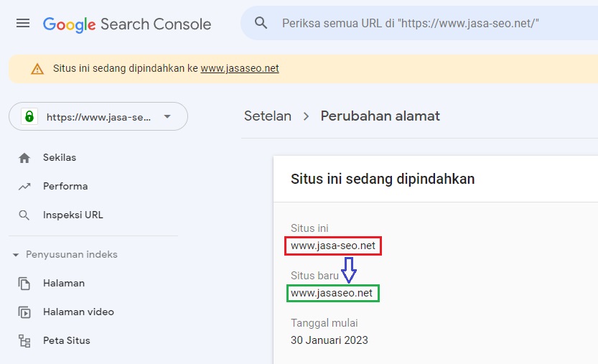This screenshot has height=364, width=598.
Task: Select www.jasa-seo.net under Situs ini
Action: (x=333, y=246)
